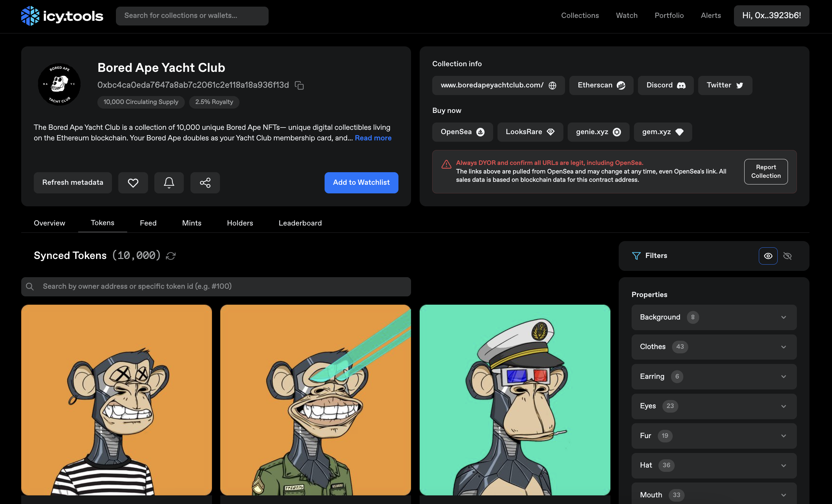Open the Discord link
This screenshot has width=832, height=504.
[665, 85]
